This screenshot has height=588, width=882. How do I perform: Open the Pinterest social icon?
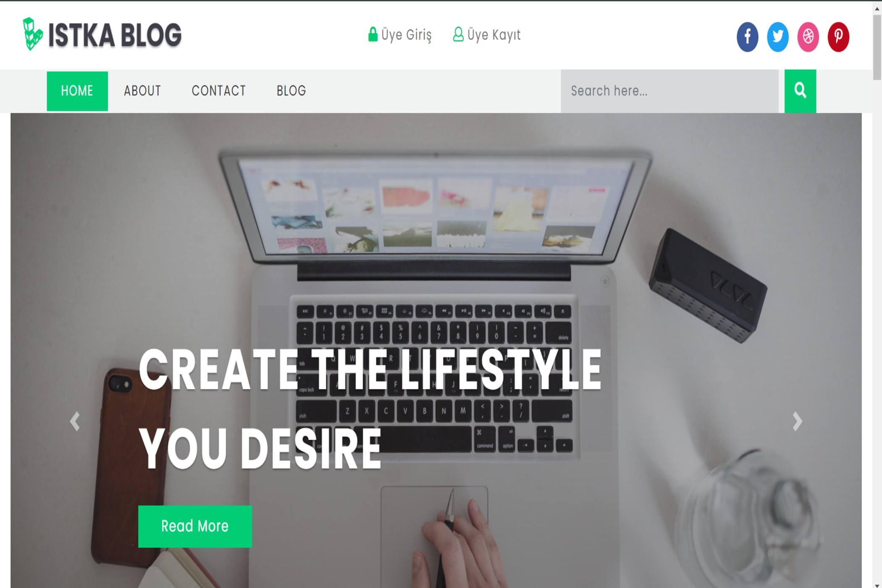point(838,37)
